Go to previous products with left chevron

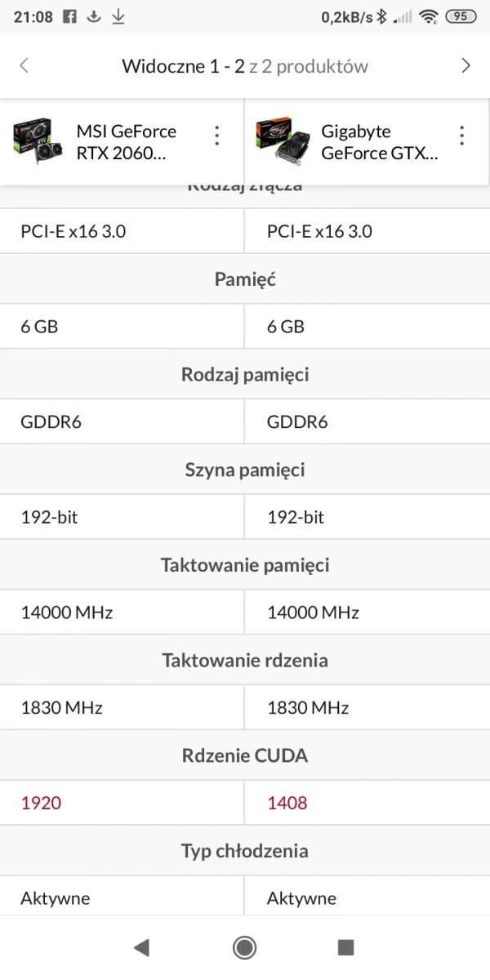24,66
